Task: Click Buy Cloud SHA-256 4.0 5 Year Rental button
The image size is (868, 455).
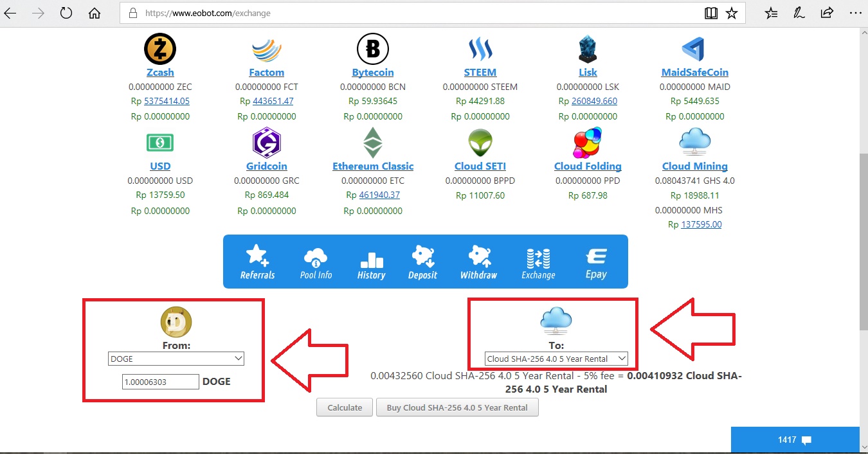Action: point(457,407)
